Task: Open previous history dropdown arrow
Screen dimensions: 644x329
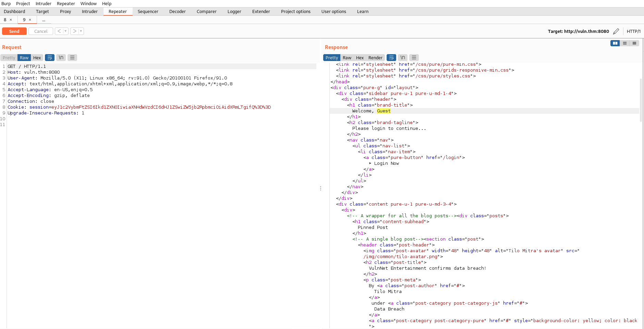Action: (66, 31)
